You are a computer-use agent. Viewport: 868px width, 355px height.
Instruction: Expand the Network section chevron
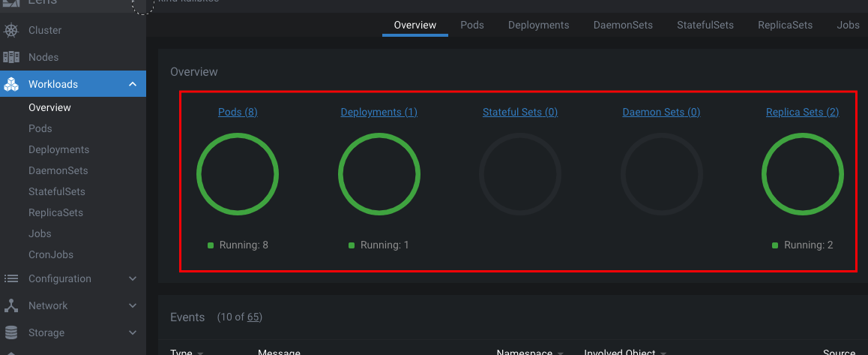pyautogui.click(x=133, y=305)
